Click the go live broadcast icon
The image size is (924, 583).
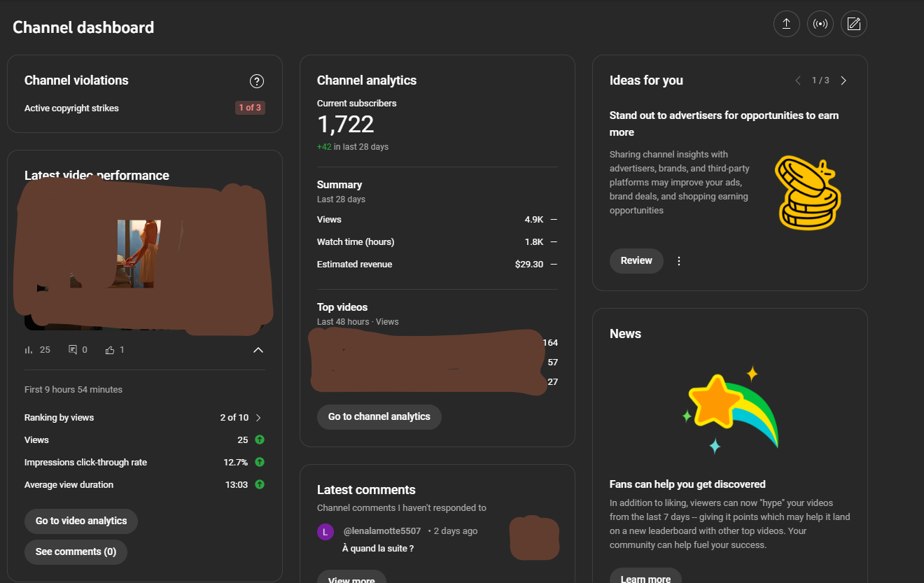point(820,24)
